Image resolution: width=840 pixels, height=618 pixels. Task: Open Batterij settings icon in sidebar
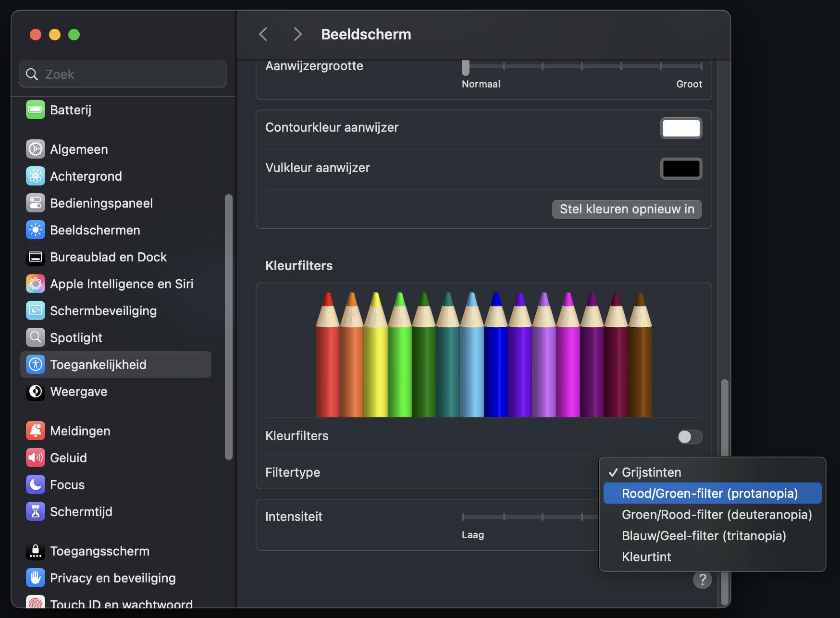pos(36,110)
